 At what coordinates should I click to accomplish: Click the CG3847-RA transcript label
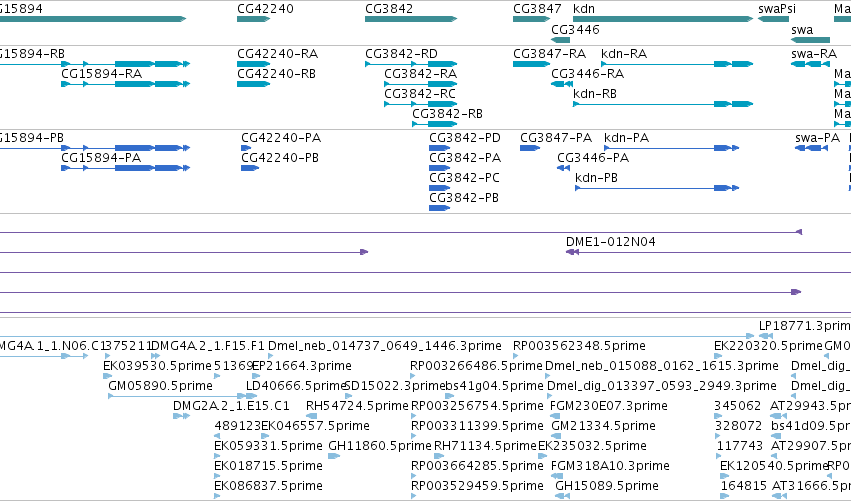550,54
